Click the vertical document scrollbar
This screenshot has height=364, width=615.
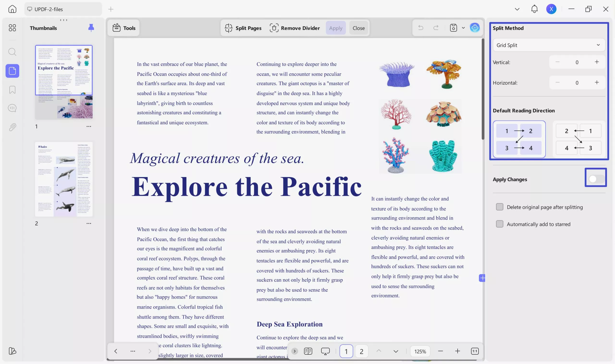coord(483,89)
